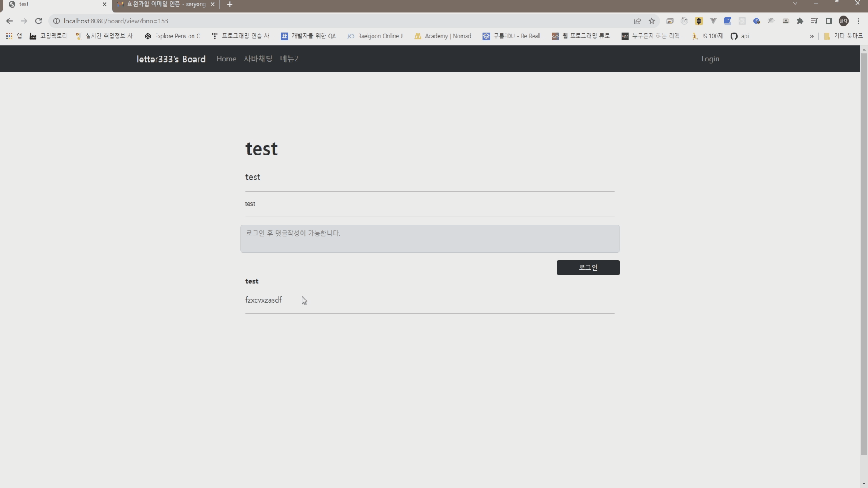Select the 자바채팅 menu item
Viewport: 868px width, 488px height.
click(258, 59)
